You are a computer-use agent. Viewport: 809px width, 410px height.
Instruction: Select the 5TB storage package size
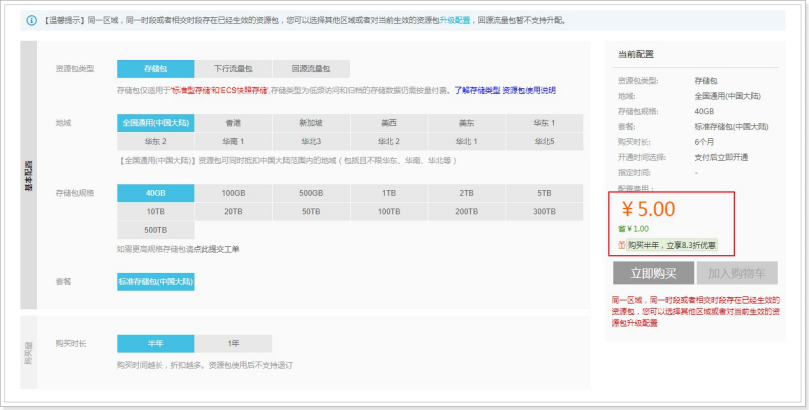click(x=544, y=193)
